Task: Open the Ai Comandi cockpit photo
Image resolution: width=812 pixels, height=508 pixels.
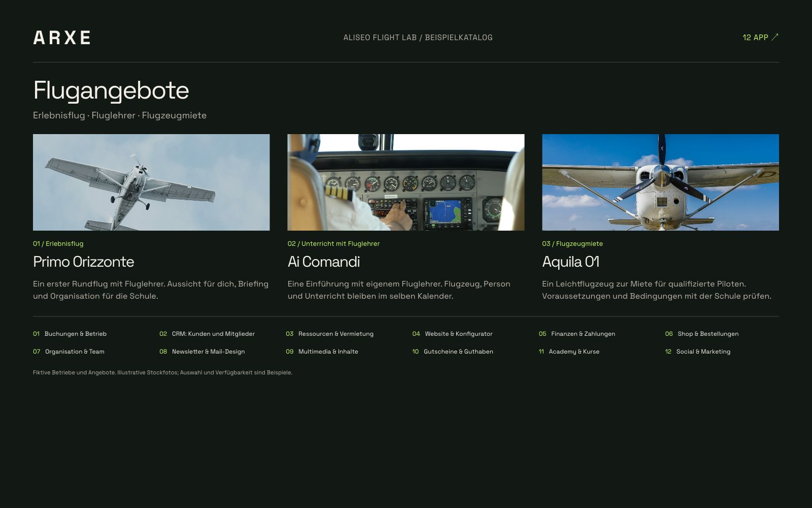Action: (x=406, y=182)
